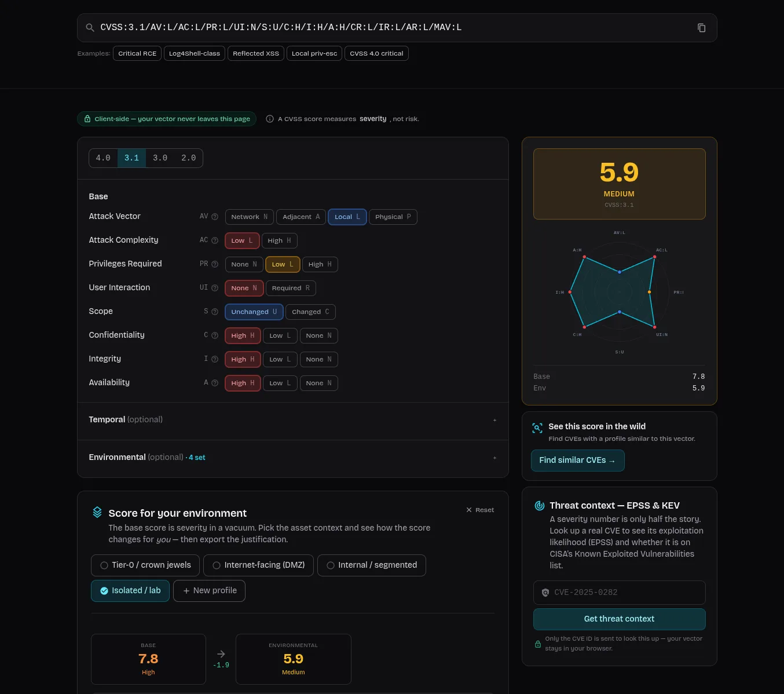Select Tier-0 / crown jewels profile
Image resolution: width=784 pixels, height=694 pixels.
coord(145,565)
